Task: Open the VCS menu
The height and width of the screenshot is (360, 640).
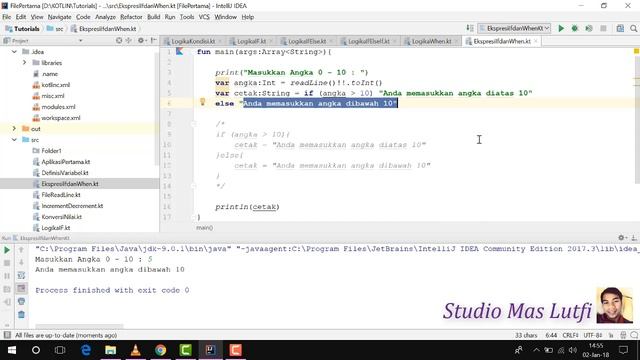Action: point(204,17)
